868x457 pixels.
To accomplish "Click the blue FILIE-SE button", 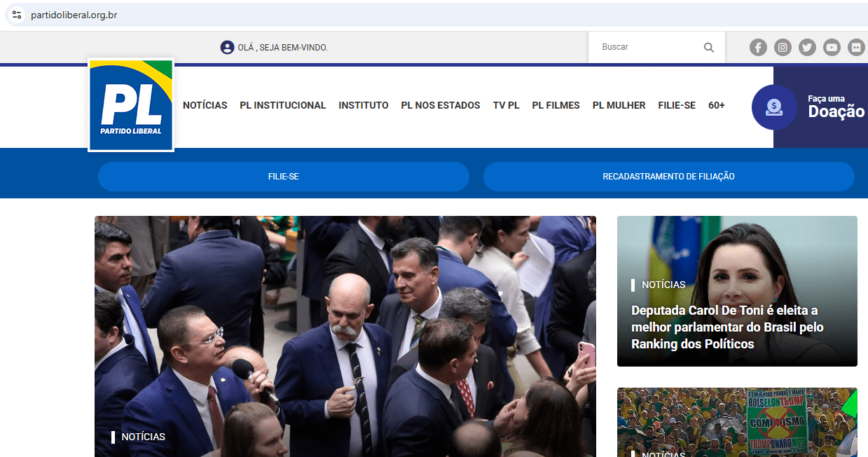I will click(x=284, y=177).
